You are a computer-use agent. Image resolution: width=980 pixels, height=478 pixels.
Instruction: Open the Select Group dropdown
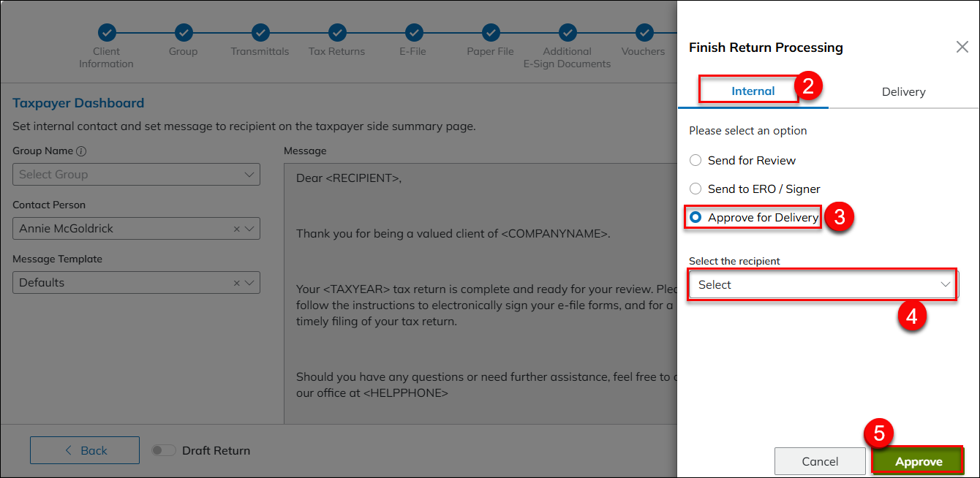[x=136, y=175]
